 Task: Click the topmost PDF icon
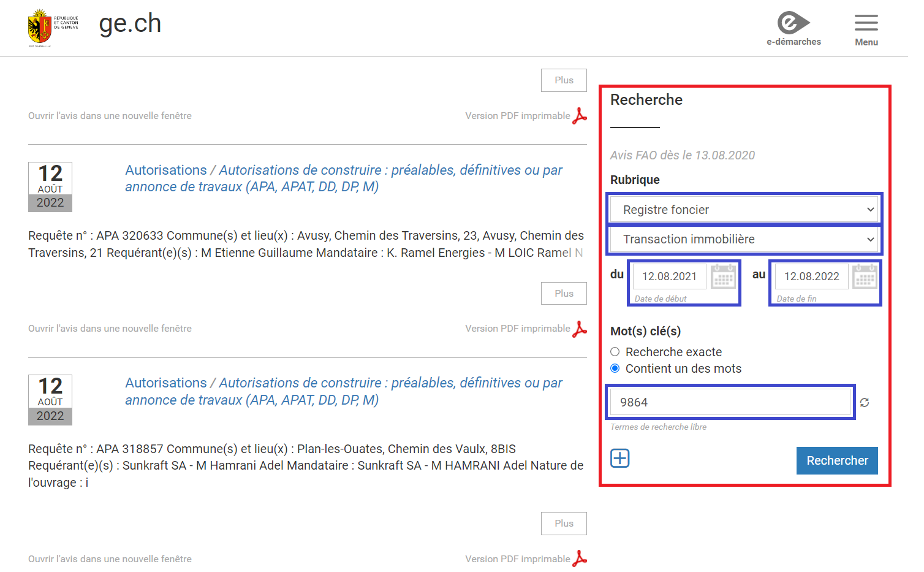coord(580,116)
